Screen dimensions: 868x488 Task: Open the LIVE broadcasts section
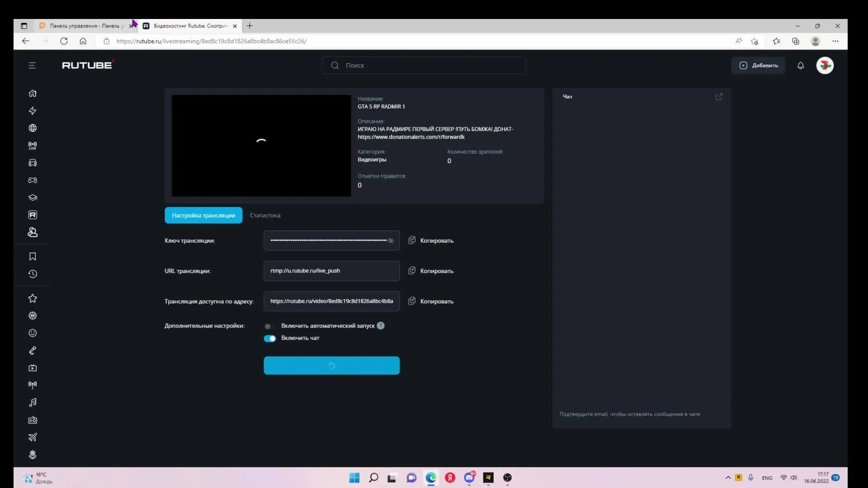[33, 145]
